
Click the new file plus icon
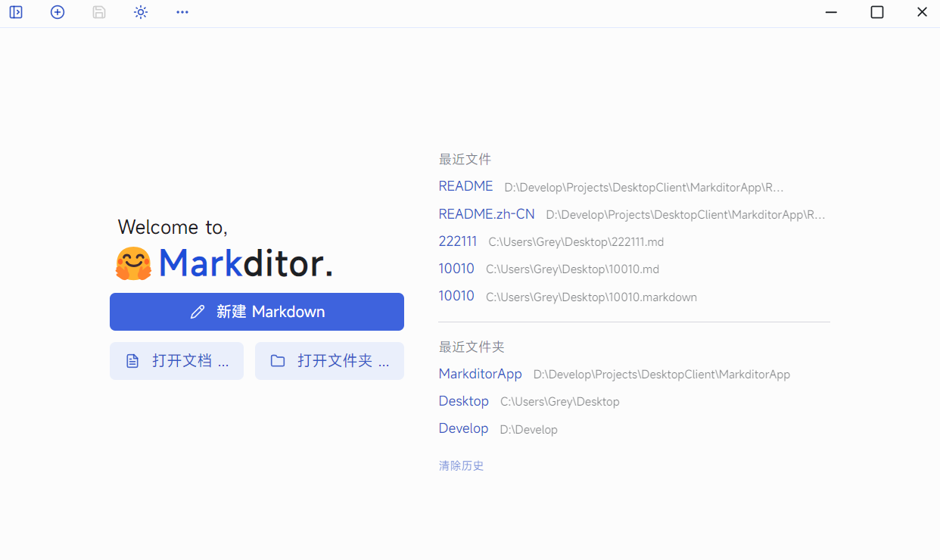pos(58,12)
